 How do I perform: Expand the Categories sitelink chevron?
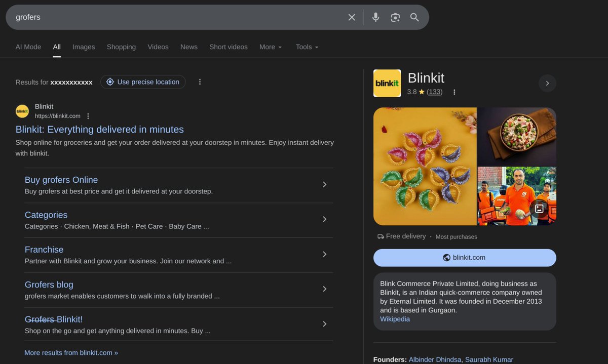325,219
